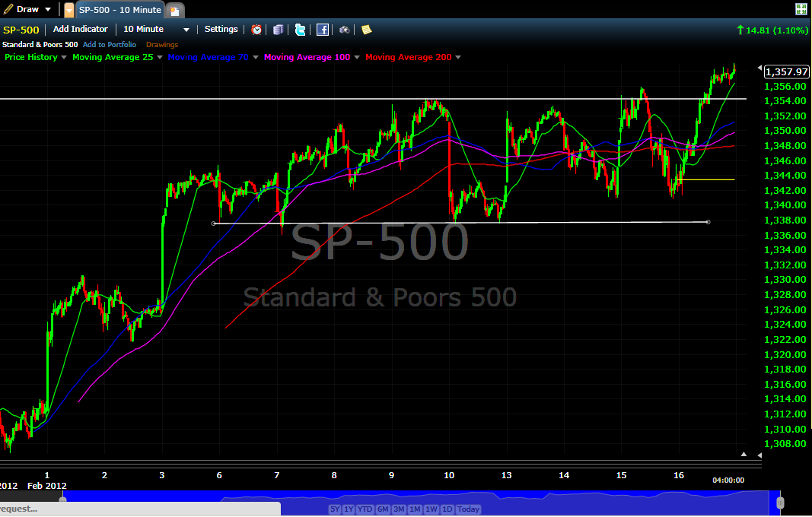Viewport: 812px width, 517px height.
Task: Click Add to Portfolio link
Action: click(x=110, y=45)
